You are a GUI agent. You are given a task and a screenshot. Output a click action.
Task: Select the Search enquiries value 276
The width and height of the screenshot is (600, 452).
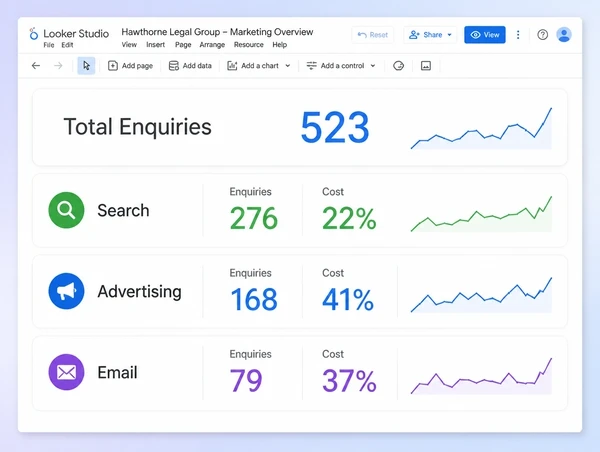point(254,219)
